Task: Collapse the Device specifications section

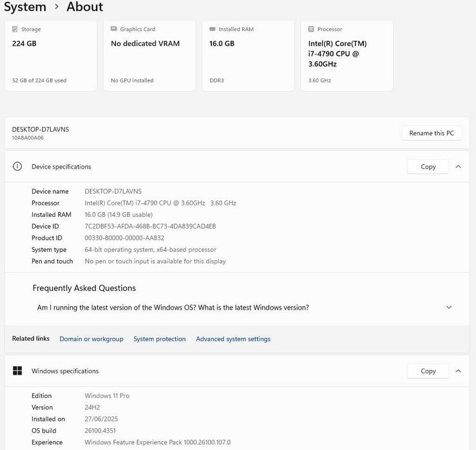Action: point(458,167)
